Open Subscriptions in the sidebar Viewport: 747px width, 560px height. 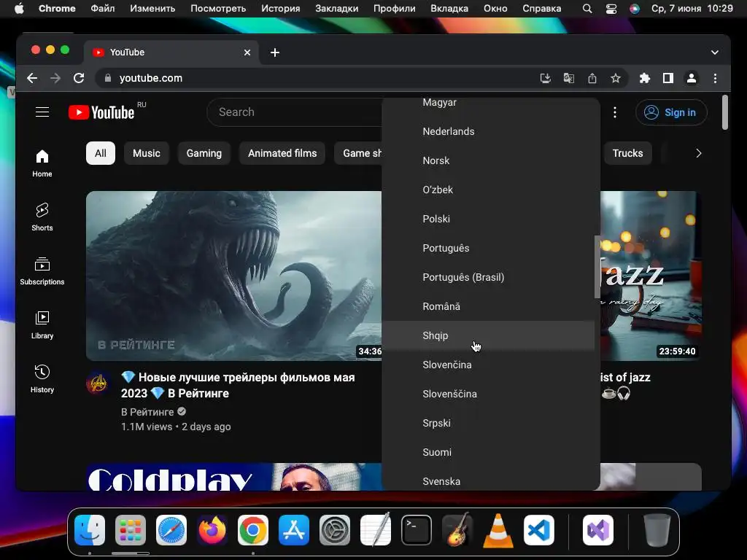click(42, 271)
